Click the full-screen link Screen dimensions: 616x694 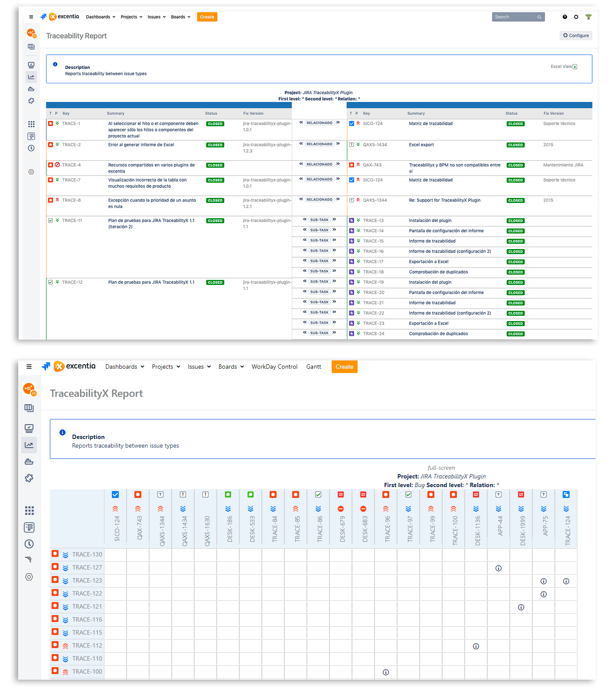tap(441, 468)
